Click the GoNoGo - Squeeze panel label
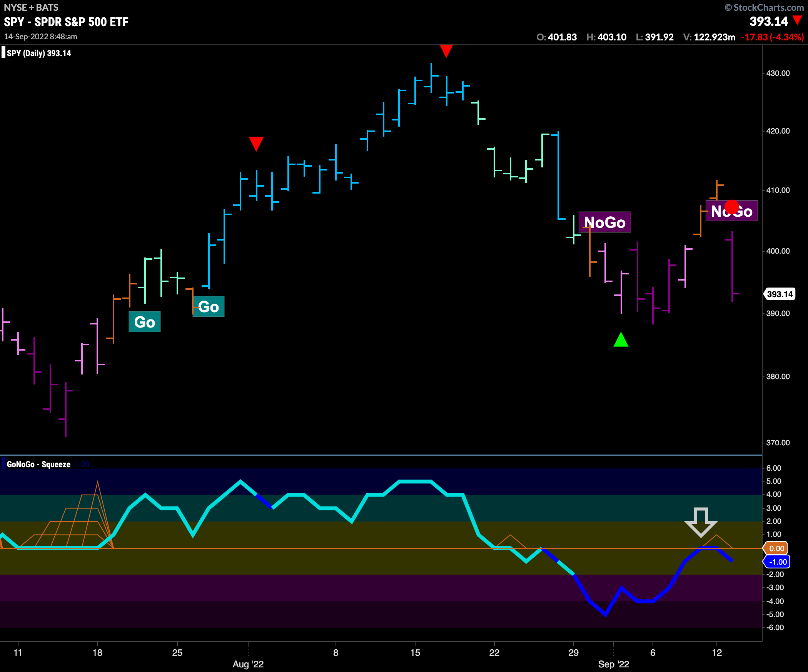 click(x=38, y=464)
